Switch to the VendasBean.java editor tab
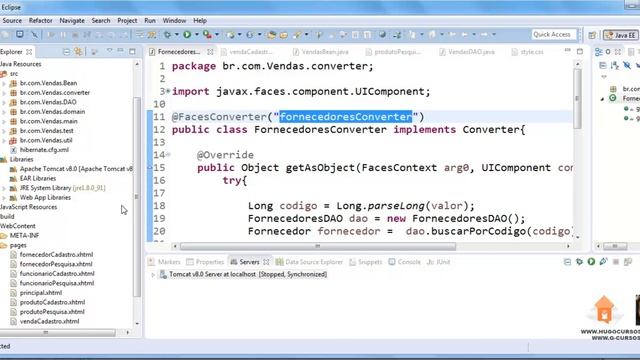The width and height of the screenshot is (640, 360). (x=321, y=52)
